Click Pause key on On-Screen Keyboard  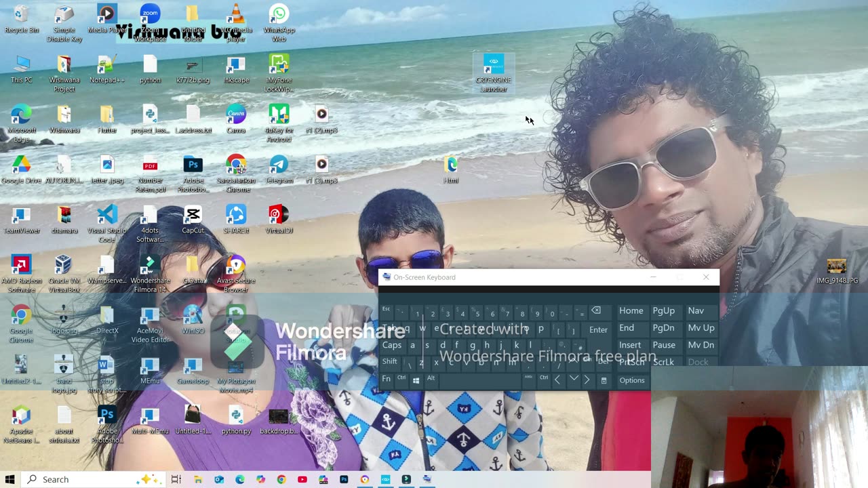(x=664, y=345)
